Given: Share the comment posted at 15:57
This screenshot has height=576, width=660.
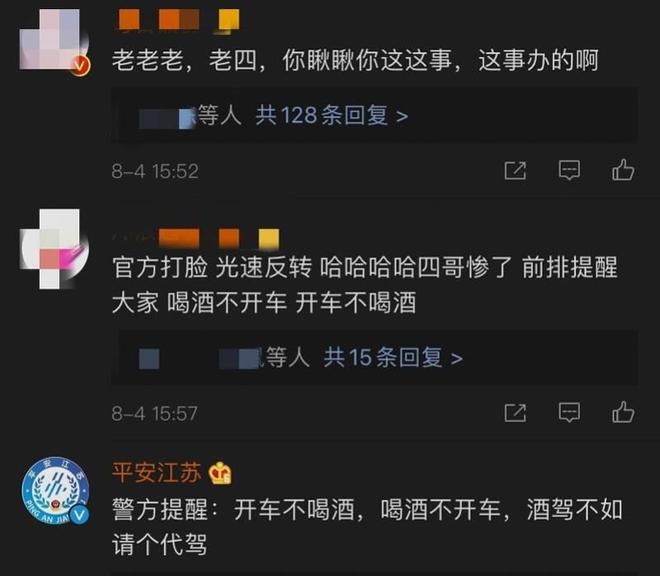Looking at the screenshot, I should click(515, 413).
